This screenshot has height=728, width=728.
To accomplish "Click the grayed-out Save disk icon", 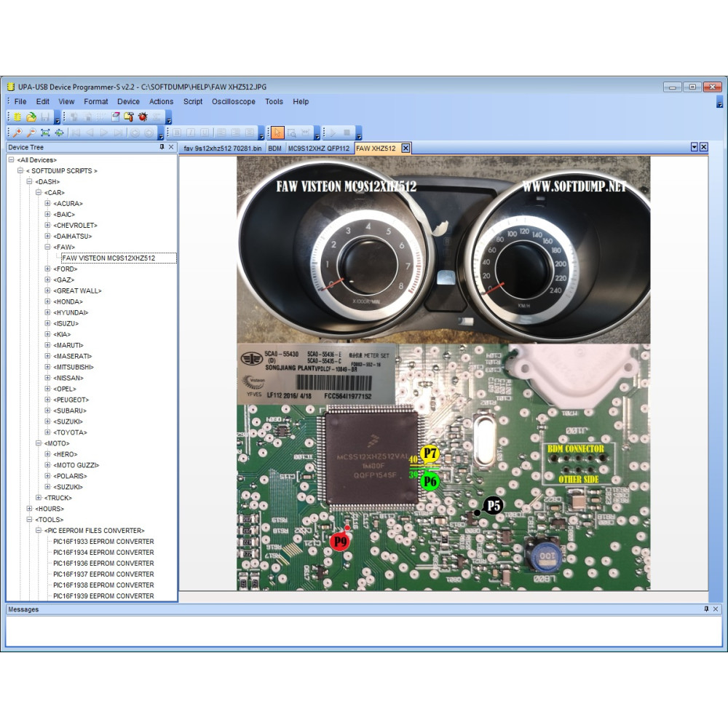I will tap(45, 117).
